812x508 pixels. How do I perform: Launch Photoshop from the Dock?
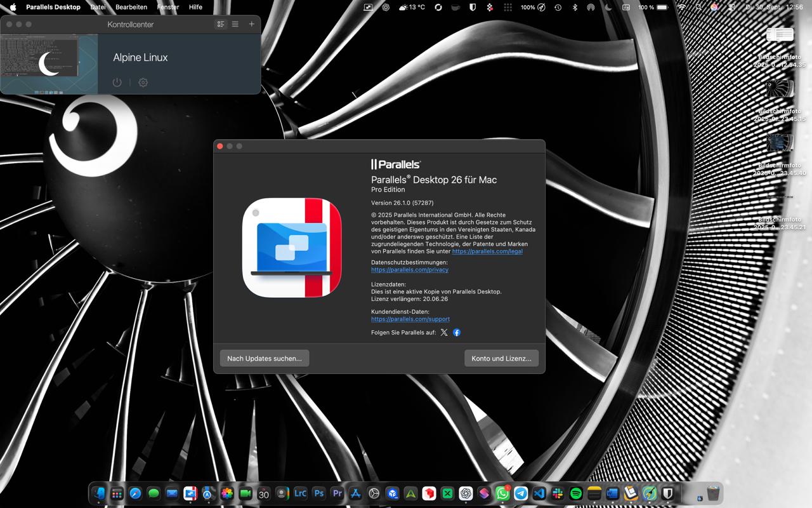coord(319,493)
